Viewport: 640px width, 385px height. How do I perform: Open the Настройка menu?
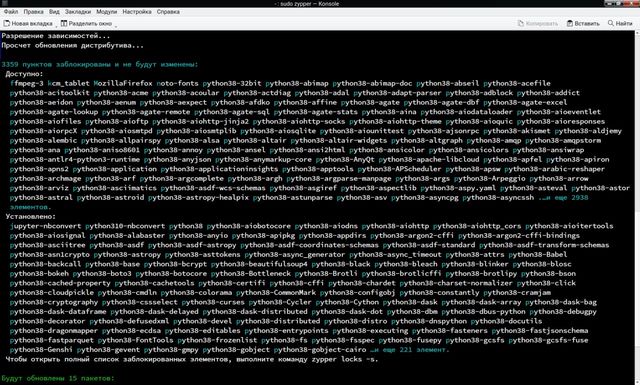point(137,12)
